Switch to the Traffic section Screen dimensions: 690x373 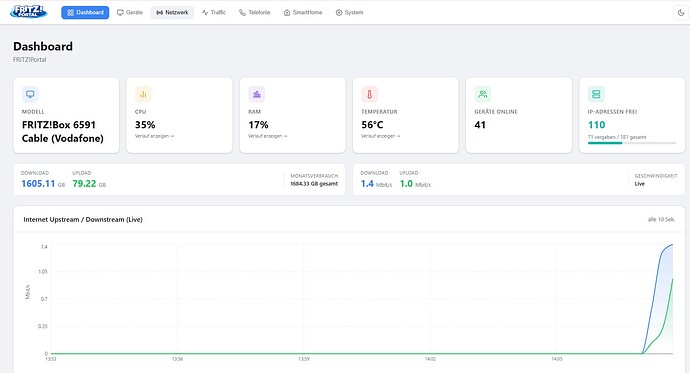[213, 12]
